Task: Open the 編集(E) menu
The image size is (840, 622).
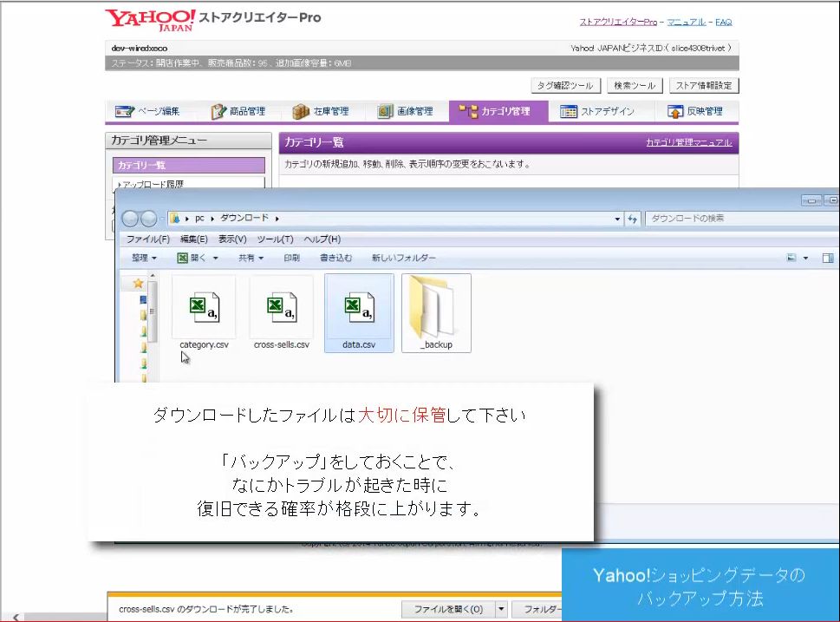Action: [194, 239]
